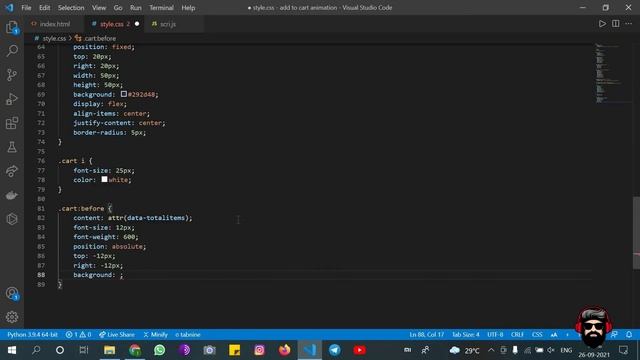
Task: Click the unsaved dot on style.css tab
Action: pyautogui.click(x=137, y=24)
